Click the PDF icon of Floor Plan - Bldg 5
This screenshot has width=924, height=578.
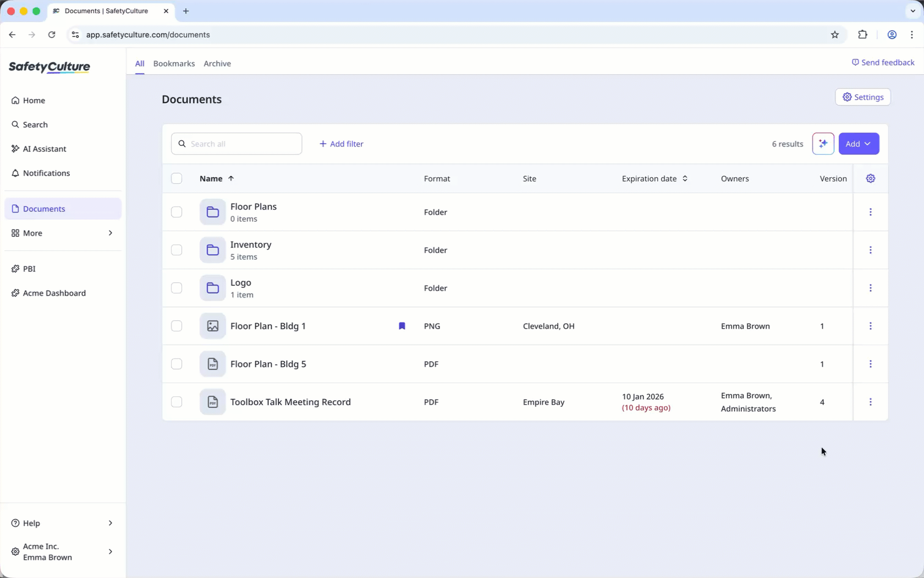pyautogui.click(x=212, y=364)
